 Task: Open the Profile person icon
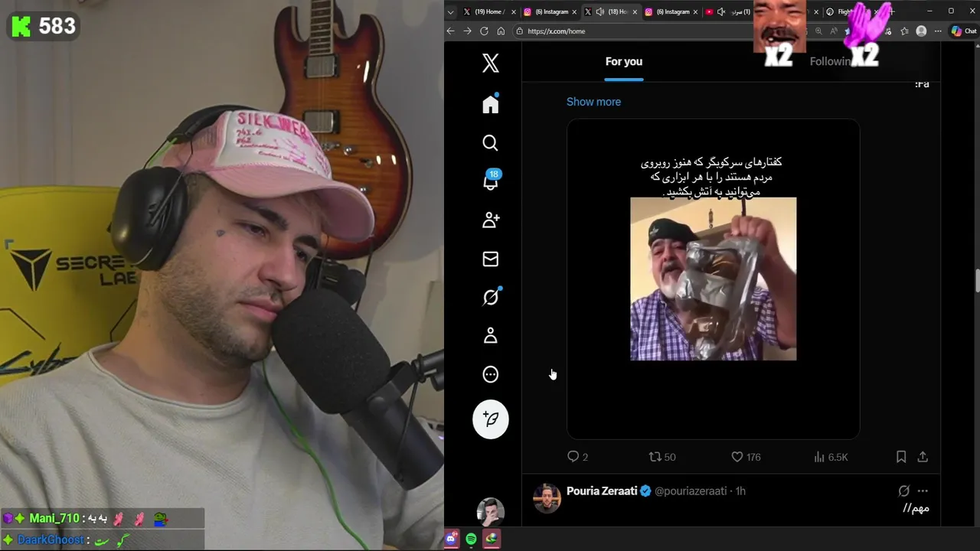tap(491, 336)
